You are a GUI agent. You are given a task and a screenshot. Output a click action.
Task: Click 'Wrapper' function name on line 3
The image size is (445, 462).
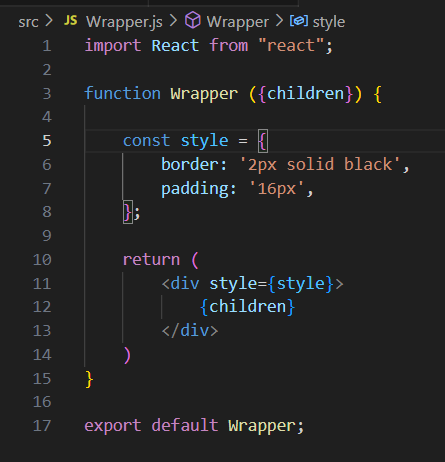(204, 94)
